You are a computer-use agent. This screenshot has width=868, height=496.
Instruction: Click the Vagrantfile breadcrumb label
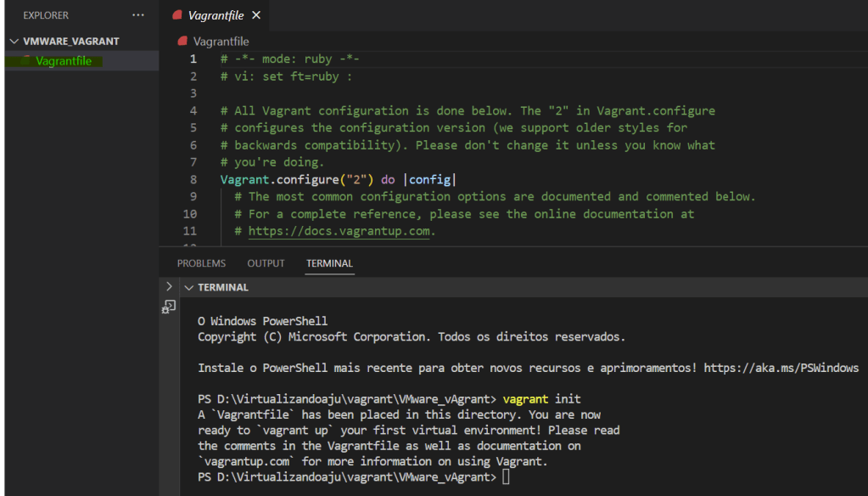coord(221,41)
